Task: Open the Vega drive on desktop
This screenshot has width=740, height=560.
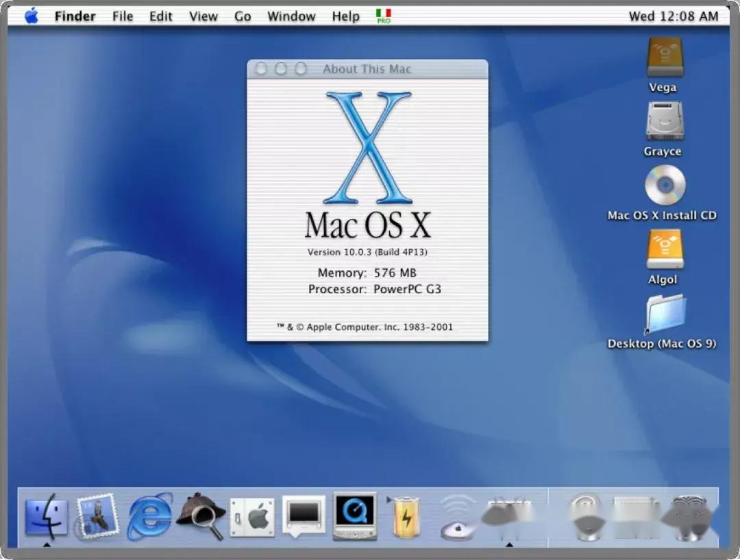Action: pos(664,58)
